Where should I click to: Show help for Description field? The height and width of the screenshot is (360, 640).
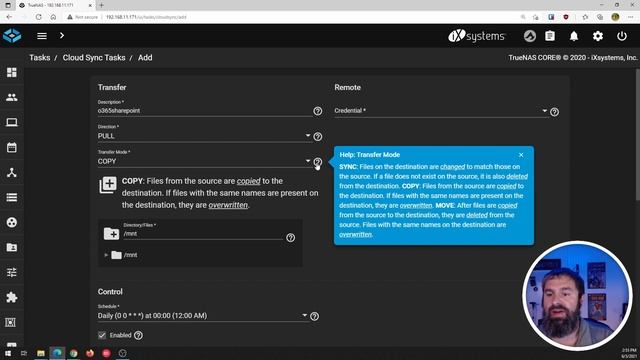click(x=318, y=111)
